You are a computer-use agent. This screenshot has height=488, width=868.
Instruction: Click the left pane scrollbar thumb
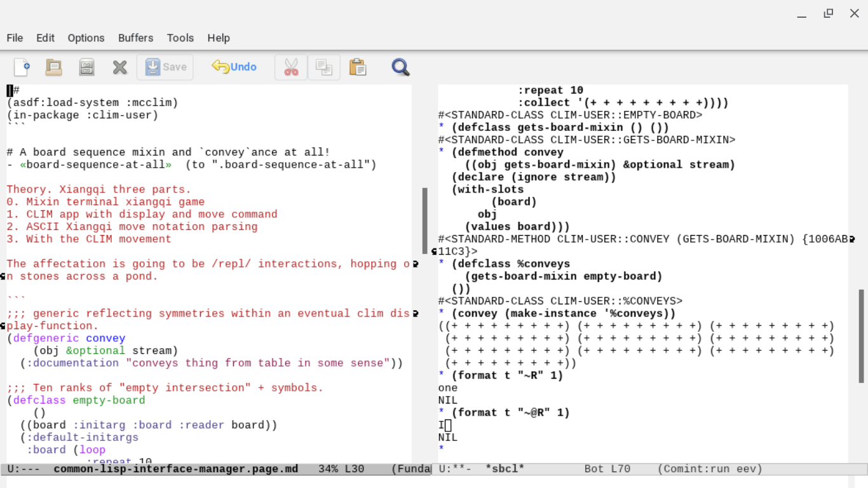[x=424, y=220]
